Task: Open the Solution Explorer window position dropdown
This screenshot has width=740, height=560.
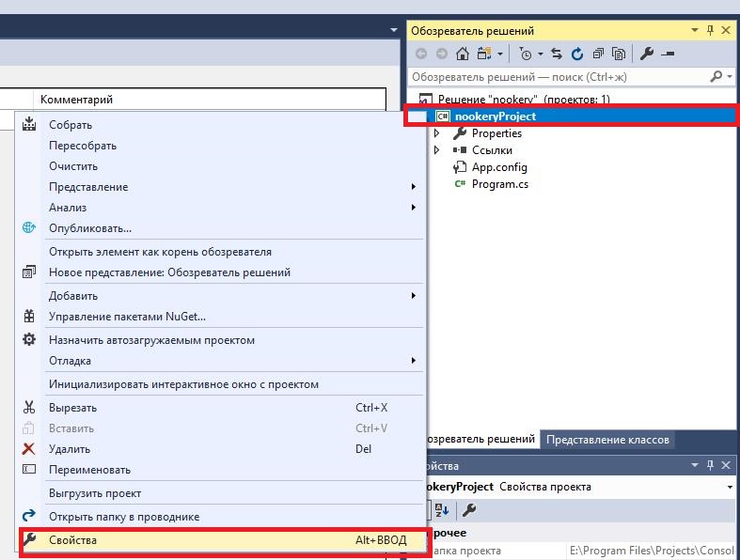Action: click(695, 30)
